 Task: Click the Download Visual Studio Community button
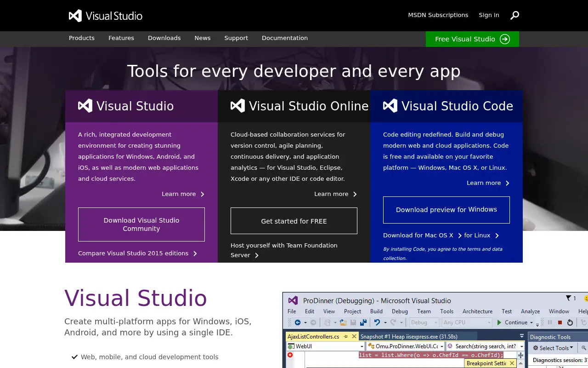click(141, 224)
